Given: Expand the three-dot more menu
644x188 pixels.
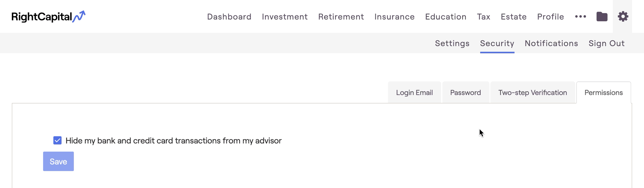Looking at the screenshot, I should click(580, 16).
